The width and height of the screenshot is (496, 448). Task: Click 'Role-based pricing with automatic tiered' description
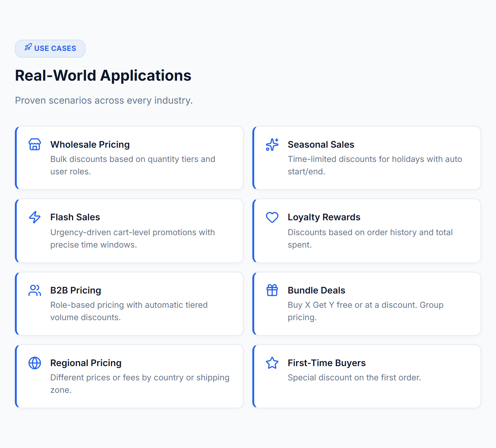click(x=129, y=311)
